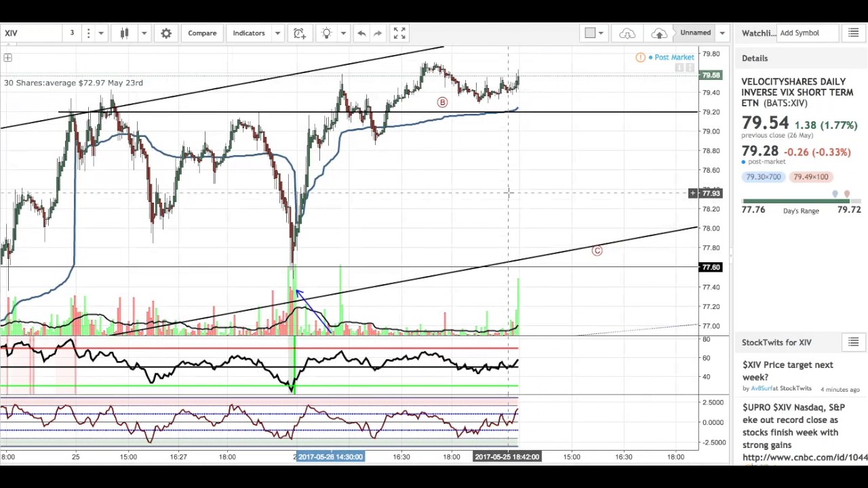Expand the chart layout dropdown arrow

(x=601, y=33)
